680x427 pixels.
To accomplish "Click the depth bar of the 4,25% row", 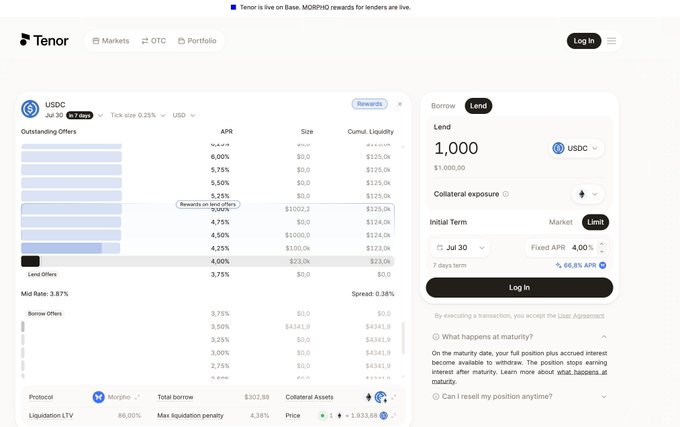I will (x=70, y=248).
